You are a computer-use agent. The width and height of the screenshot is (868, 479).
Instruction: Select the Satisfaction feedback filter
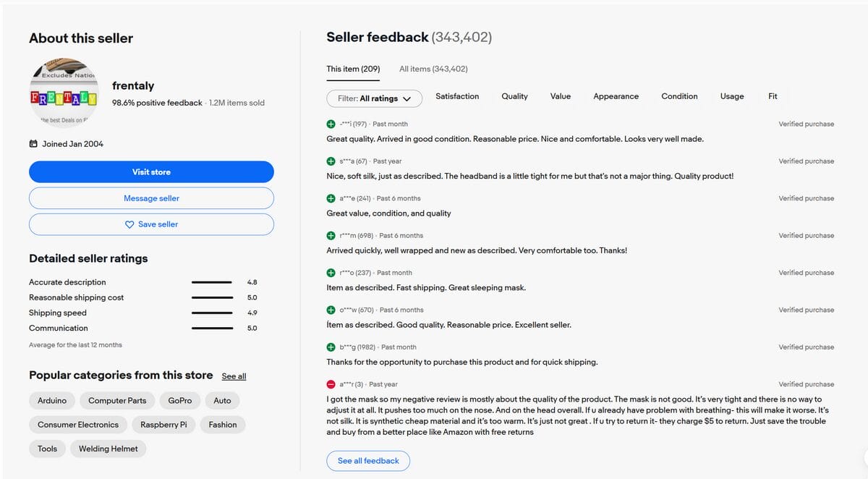coord(457,96)
